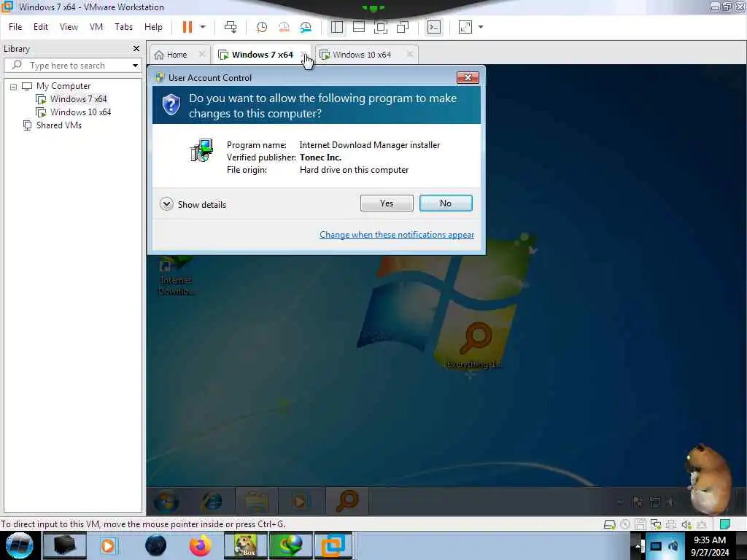This screenshot has height=560, width=747.
Task: Toggle the thumbnail bar view icon
Action: click(x=359, y=27)
